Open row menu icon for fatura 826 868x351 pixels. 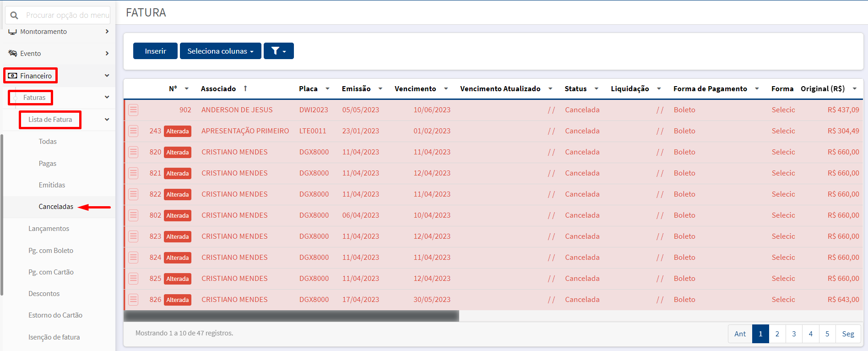point(133,300)
